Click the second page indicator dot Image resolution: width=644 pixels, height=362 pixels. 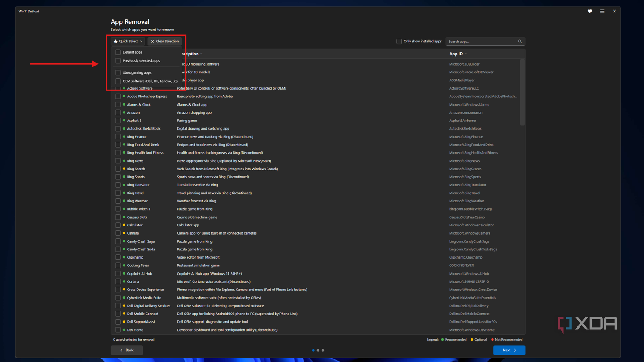click(x=318, y=350)
